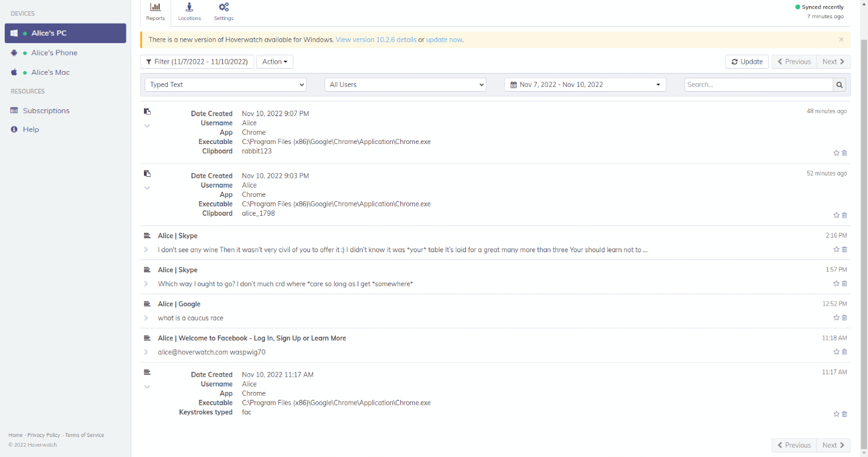This screenshot has width=868, height=457.
Task: Expand the Facebook login entry
Action: click(146, 352)
